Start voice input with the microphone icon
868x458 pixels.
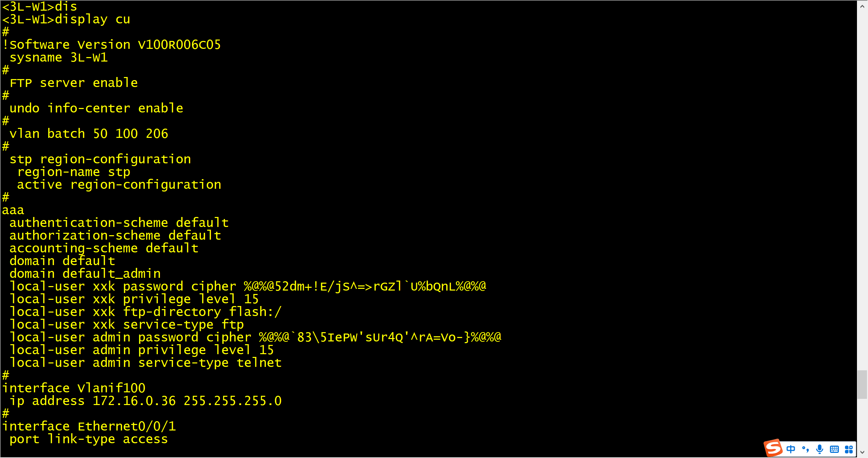coord(820,449)
